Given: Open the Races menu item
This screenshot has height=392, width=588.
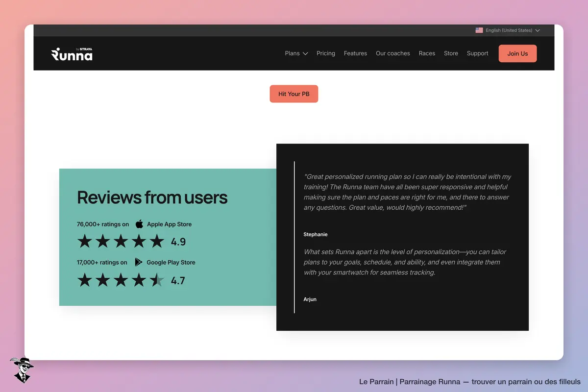Looking at the screenshot, I should pos(427,53).
